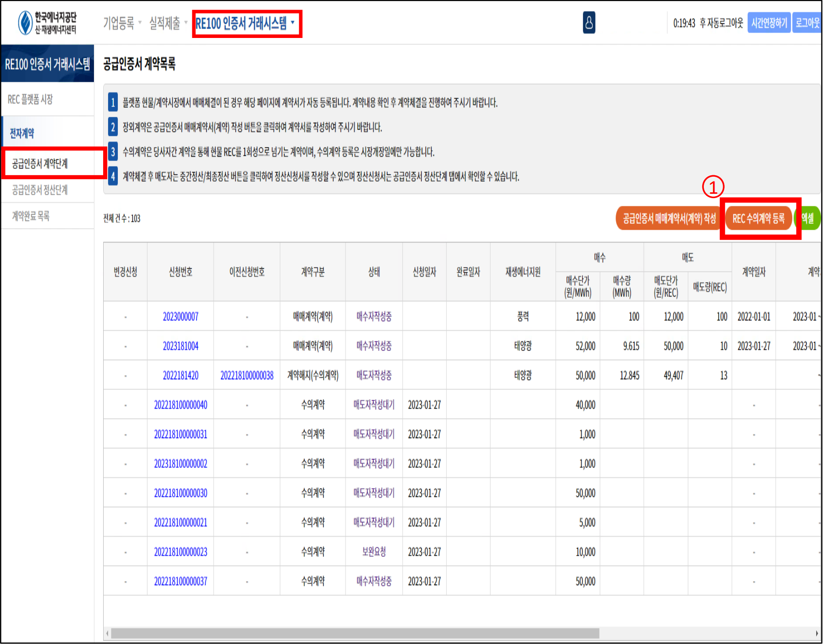The image size is (823, 644).
Task: Open application number 2023000007 link
Action: pyautogui.click(x=181, y=317)
